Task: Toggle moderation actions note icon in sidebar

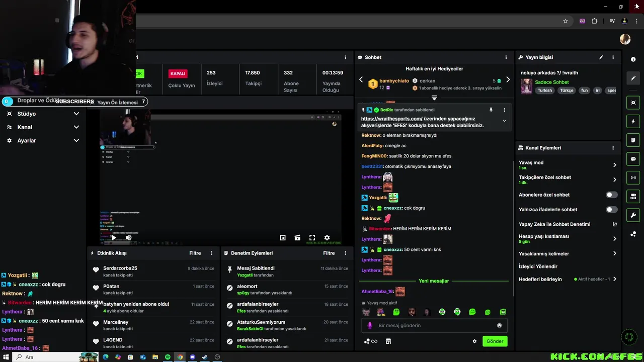Action: pyautogui.click(x=633, y=140)
